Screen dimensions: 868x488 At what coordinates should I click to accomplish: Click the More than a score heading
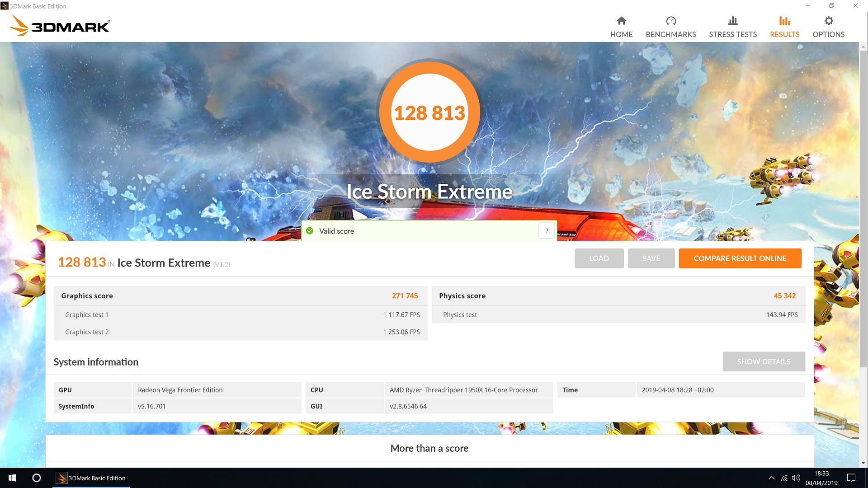429,448
